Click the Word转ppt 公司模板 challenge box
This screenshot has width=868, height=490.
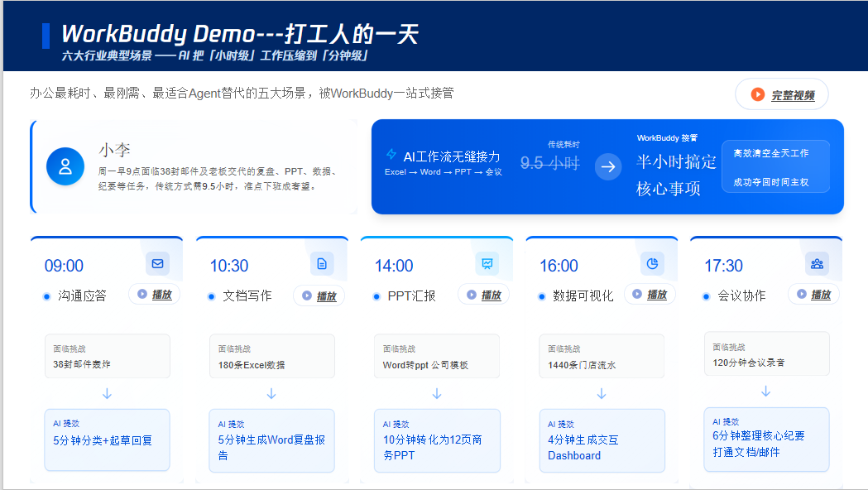coord(437,356)
